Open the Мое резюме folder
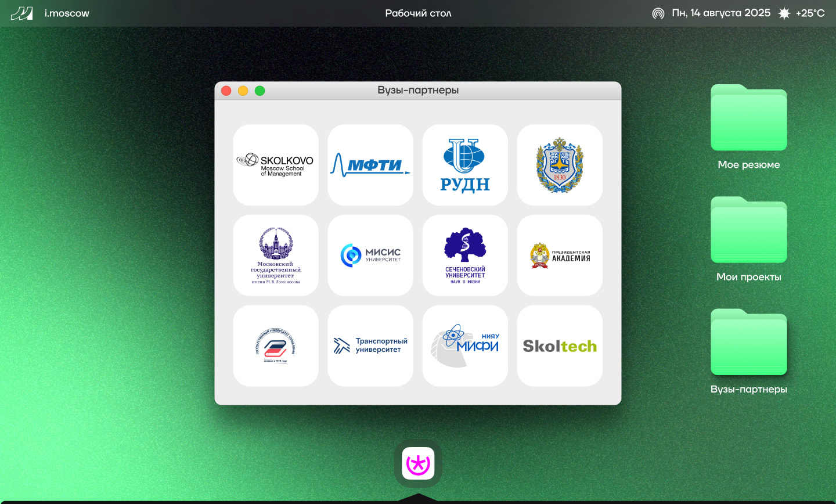The image size is (836, 504). 748,119
